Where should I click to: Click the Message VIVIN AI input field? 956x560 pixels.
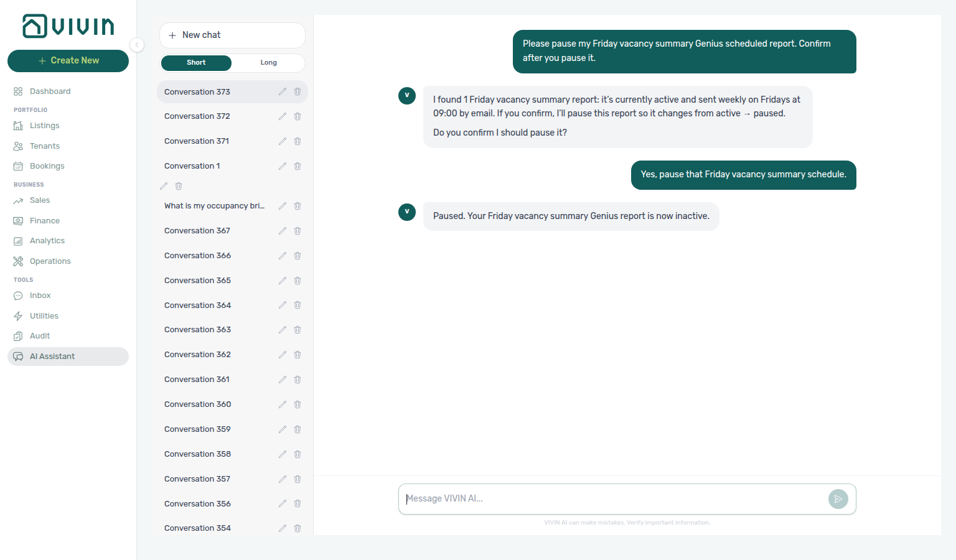tap(613, 499)
